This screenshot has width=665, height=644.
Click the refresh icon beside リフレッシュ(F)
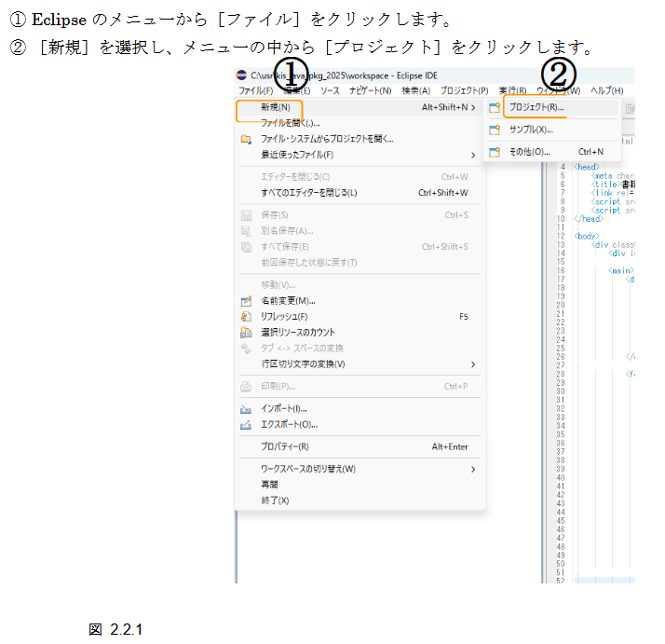[x=247, y=317]
